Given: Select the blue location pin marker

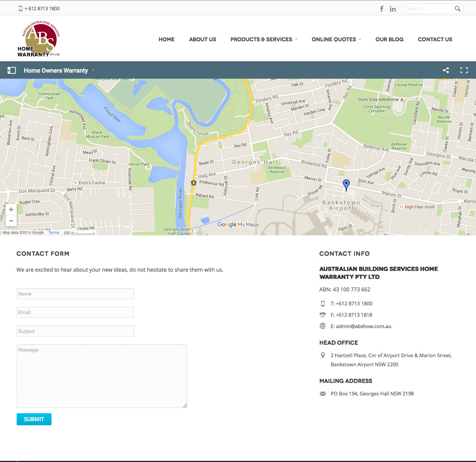Looking at the screenshot, I should [x=346, y=185].
